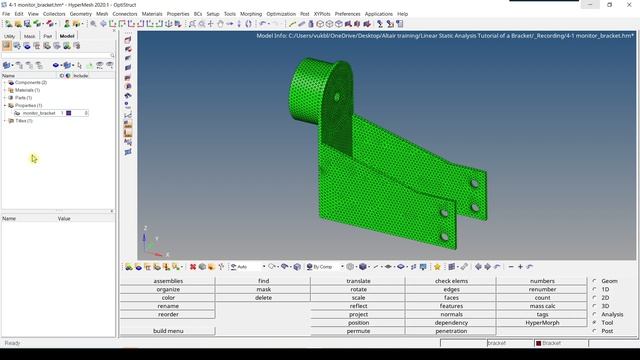The width and height of the screenshot is (640, 360).
Task: Open the Mesh menu
Action: click(102, 14)
